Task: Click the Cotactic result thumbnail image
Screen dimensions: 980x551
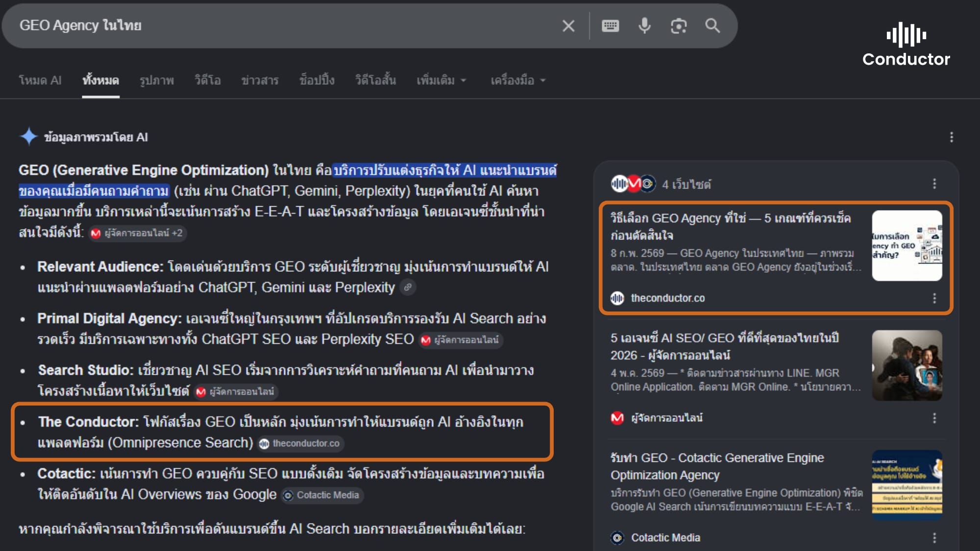Action: (907, 485)
